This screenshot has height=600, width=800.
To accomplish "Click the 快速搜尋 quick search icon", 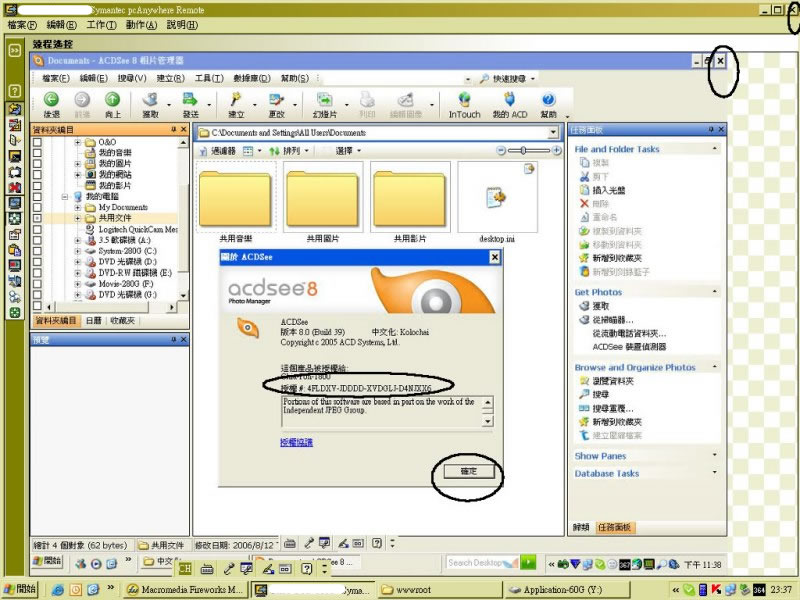I will click(484, 79).
